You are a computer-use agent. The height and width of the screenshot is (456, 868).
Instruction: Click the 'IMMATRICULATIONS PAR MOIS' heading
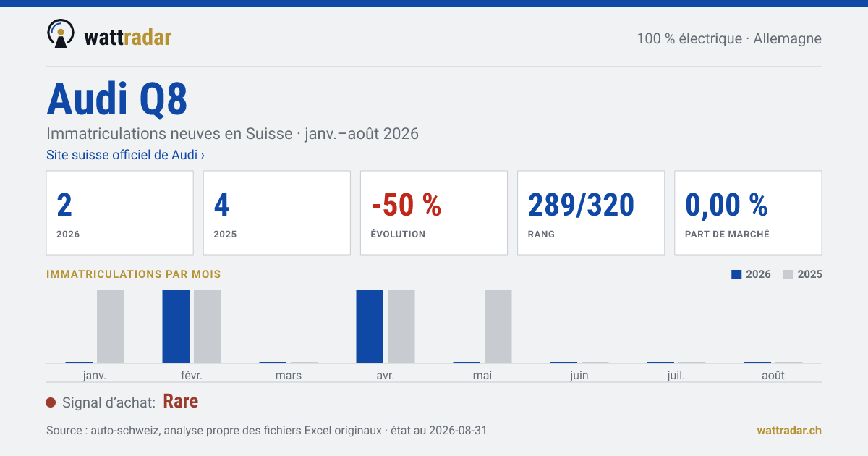pyautogui.click(x=134, y=274)
